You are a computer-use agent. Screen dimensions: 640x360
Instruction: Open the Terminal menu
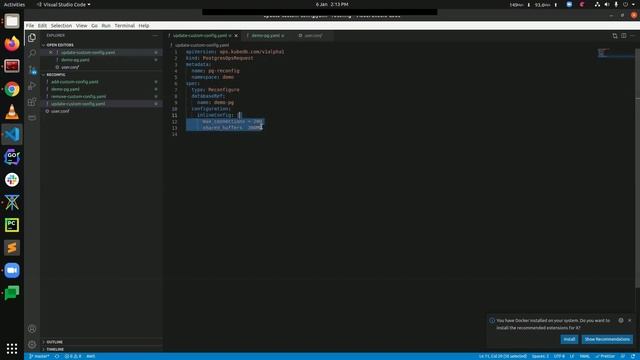pos(124,25)
